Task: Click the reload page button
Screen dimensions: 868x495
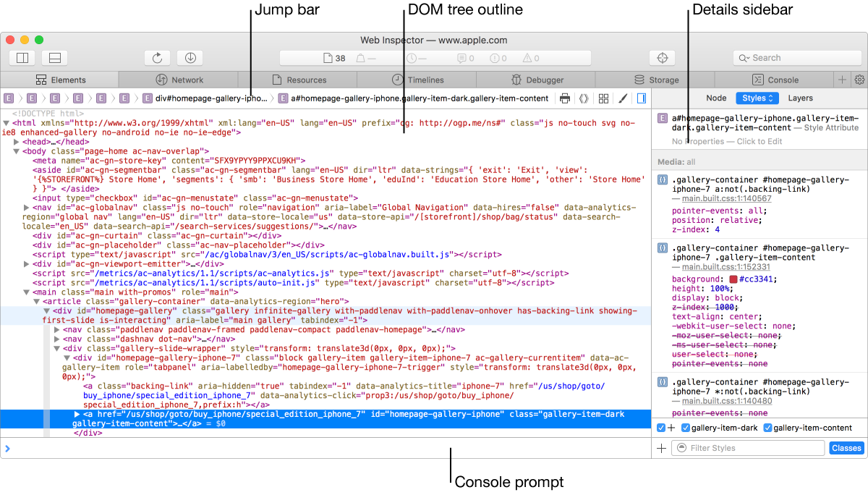Action: (157, 58)
